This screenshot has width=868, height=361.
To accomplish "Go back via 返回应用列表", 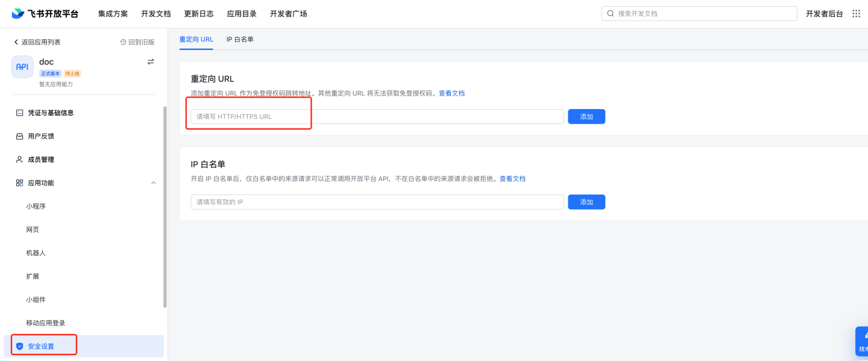I will coord(37,42).
